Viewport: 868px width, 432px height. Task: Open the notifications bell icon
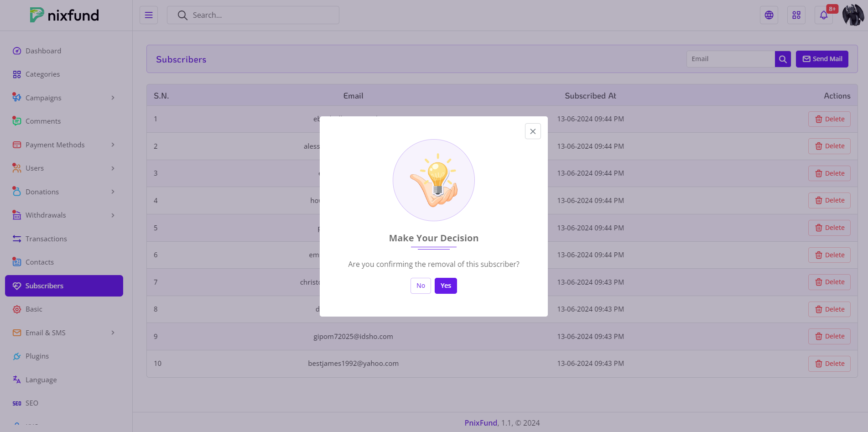pos(824,15)
